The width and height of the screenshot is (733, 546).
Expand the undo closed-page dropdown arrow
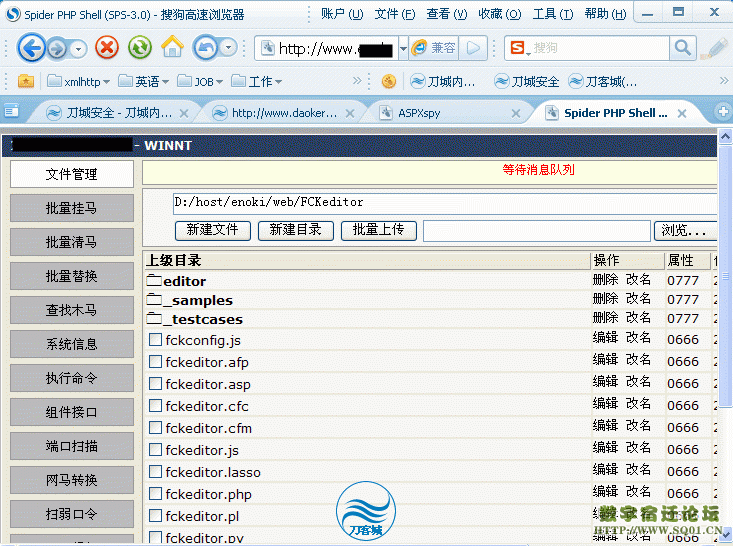(229, 47)
